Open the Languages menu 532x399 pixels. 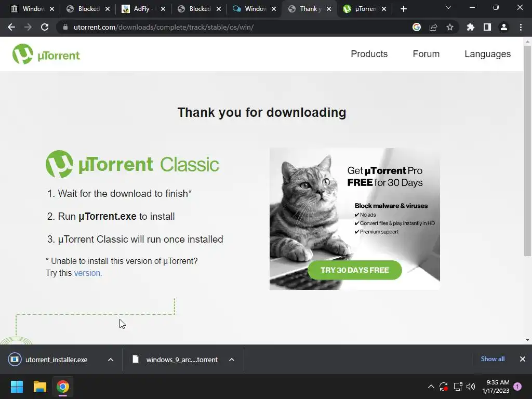click(487, 54)
